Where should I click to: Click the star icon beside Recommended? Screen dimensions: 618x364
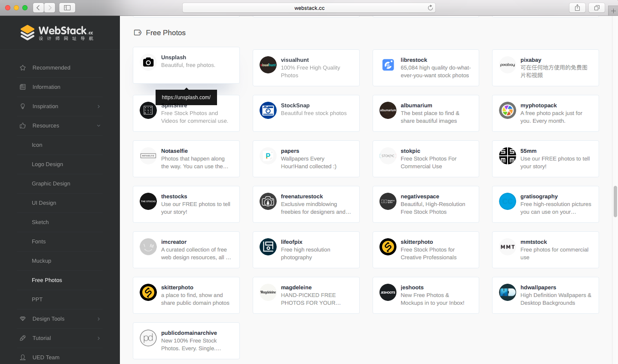coord(22,67)
